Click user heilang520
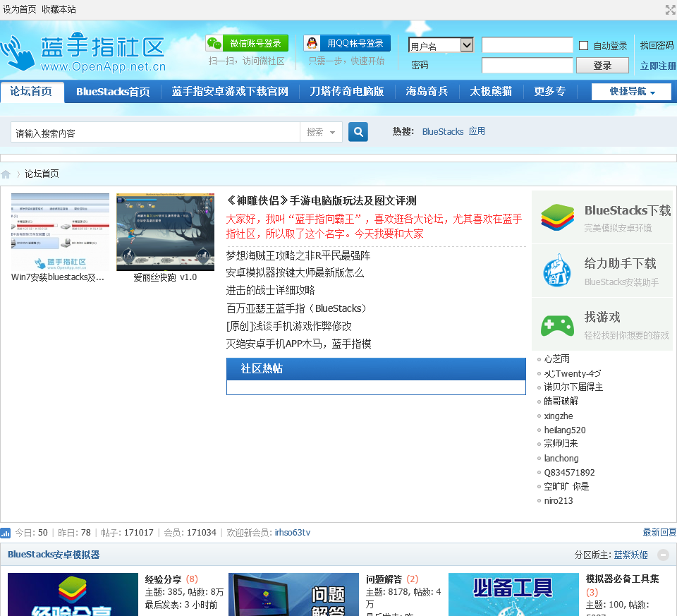 565,430
